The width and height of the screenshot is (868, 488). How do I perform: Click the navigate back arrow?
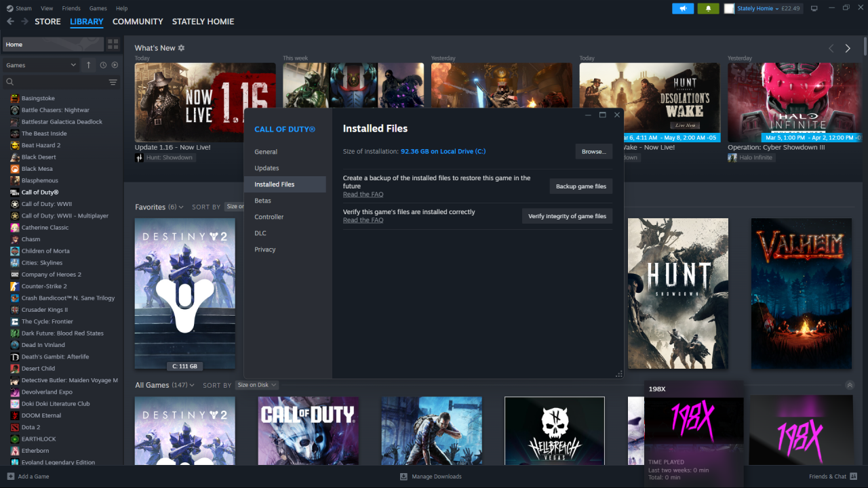pyautogui.click(x=10, y=22)
